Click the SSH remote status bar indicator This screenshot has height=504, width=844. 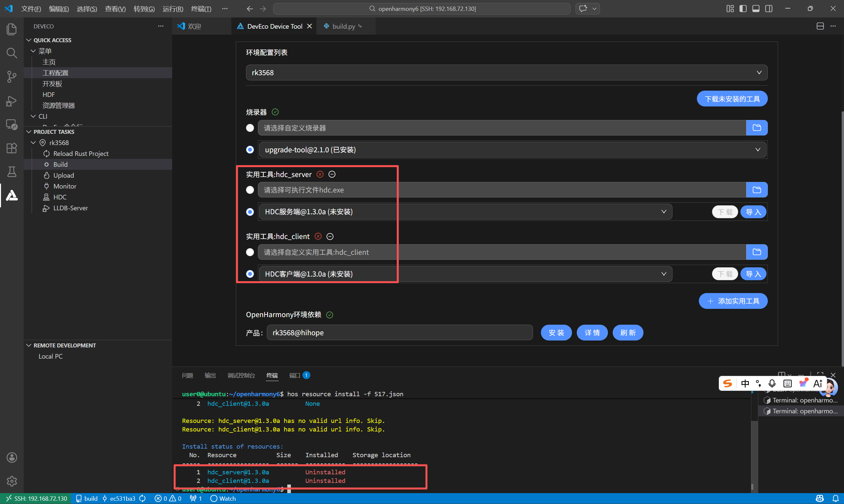point(37,498)
